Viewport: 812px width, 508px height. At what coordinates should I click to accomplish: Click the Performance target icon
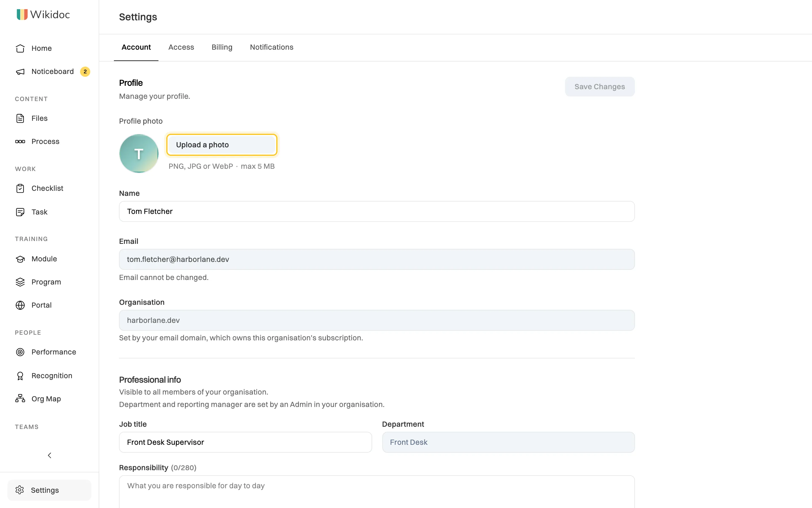[20, 352]
